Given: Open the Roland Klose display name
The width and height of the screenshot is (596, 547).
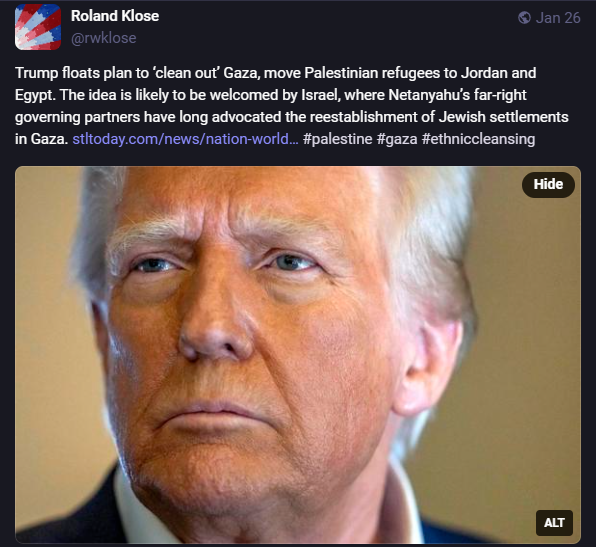Looking at the screenshot, I should [115, 16].
